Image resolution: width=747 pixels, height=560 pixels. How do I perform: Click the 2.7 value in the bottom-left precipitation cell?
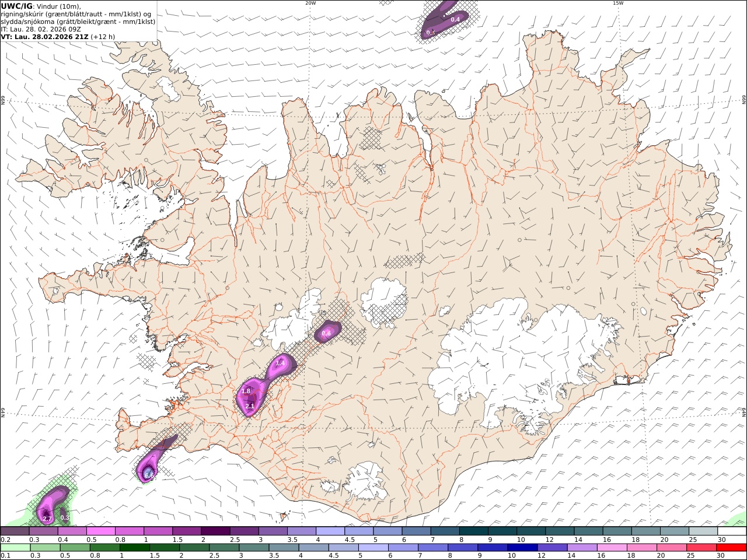[x=48, y=519]
